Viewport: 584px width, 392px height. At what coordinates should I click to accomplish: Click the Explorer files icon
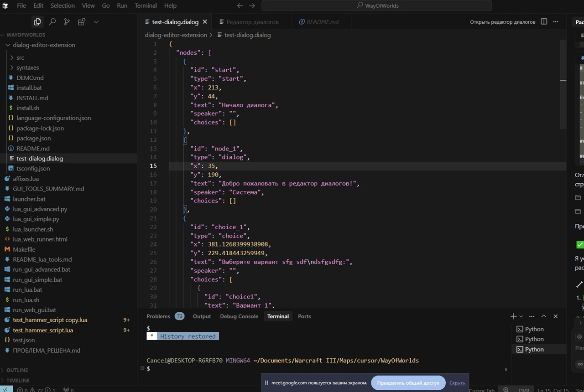point(37,22)
